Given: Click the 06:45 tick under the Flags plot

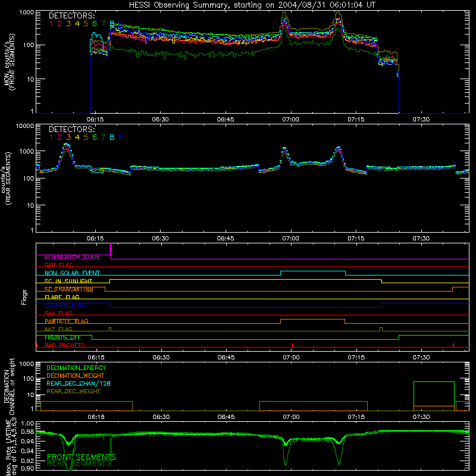Looking at the screenshot, I should (226, 358).
